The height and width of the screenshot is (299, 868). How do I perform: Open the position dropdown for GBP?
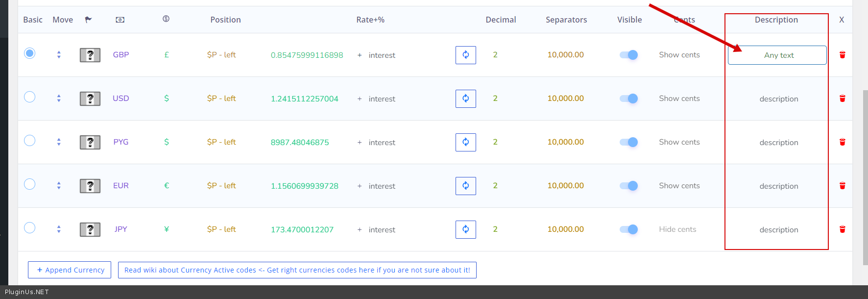coord(221,55)
